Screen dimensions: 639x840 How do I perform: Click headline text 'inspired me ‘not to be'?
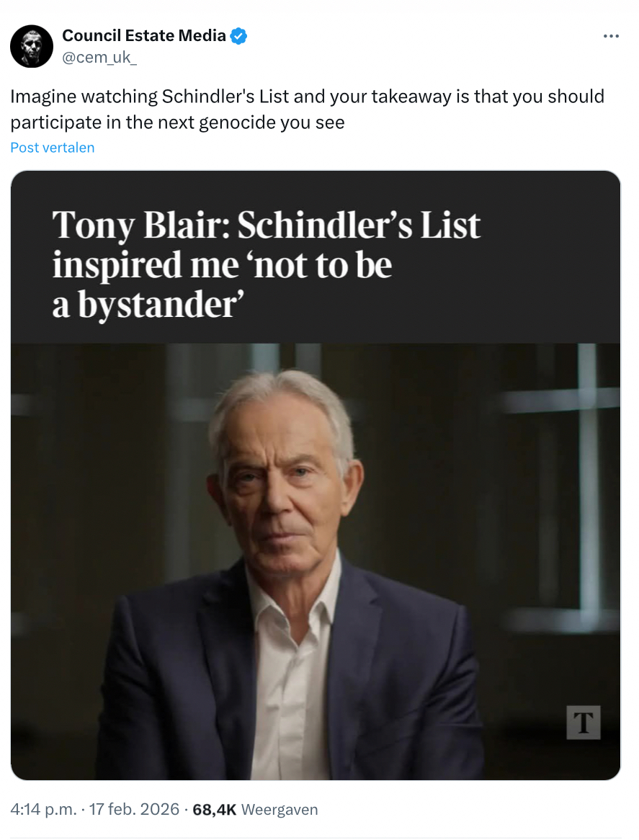[222, 265]
